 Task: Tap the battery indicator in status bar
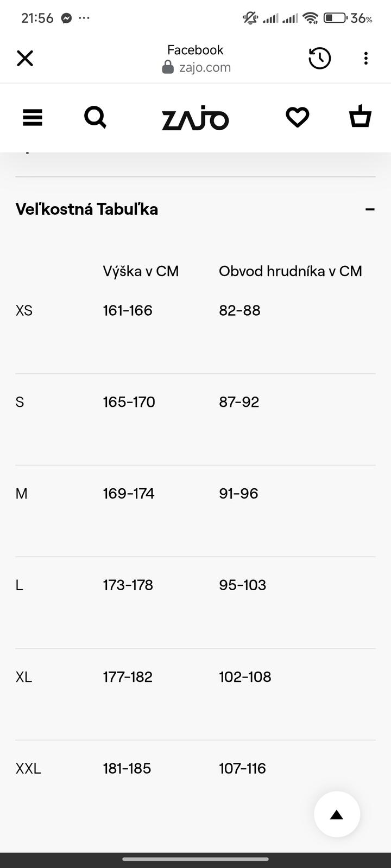tap(335, 18)
